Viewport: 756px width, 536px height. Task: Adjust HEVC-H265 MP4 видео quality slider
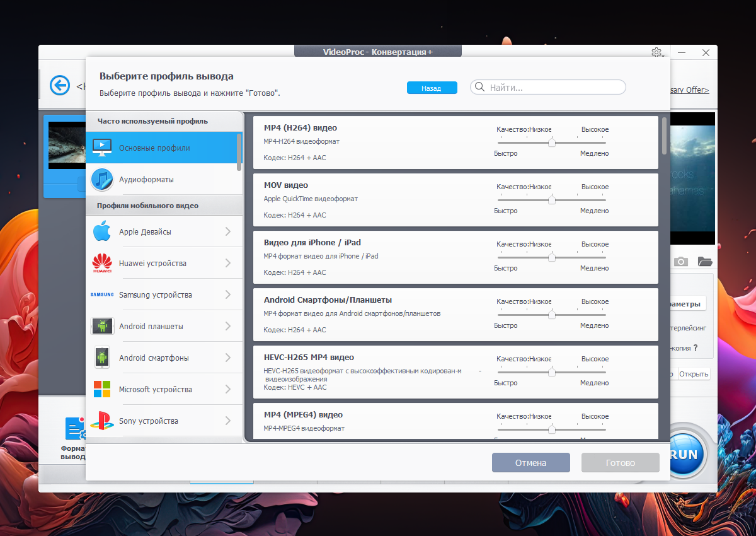pos(552,372)
